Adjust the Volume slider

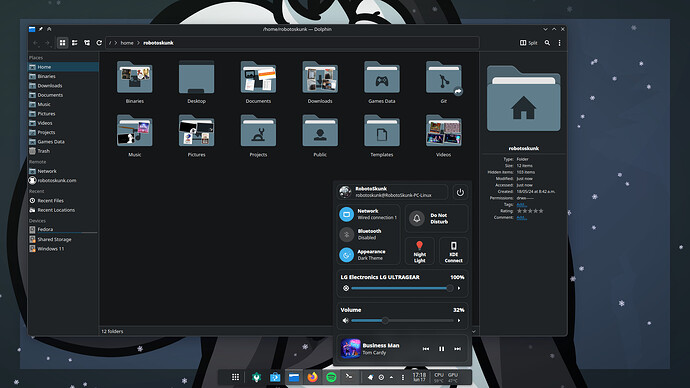coord(402,321)
